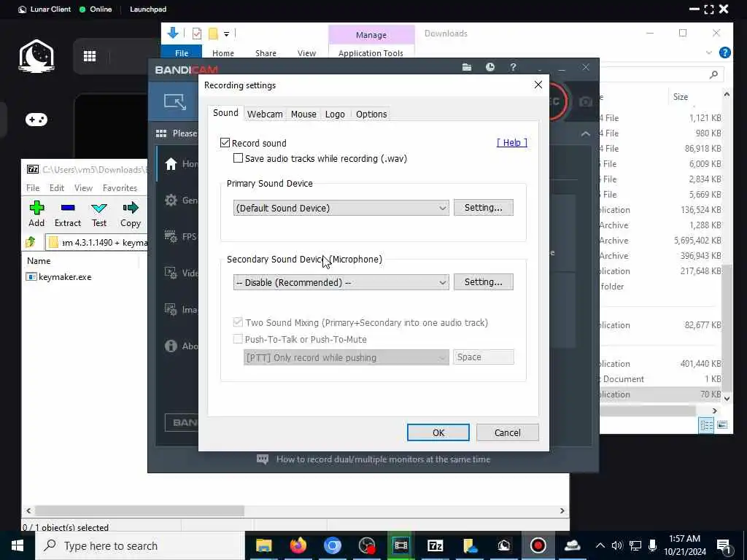The width and height of the screenshot is (747, 560).
Task: Click Explorer search magnifier icon
Action: pyautogui.click(x=713, y=75)
